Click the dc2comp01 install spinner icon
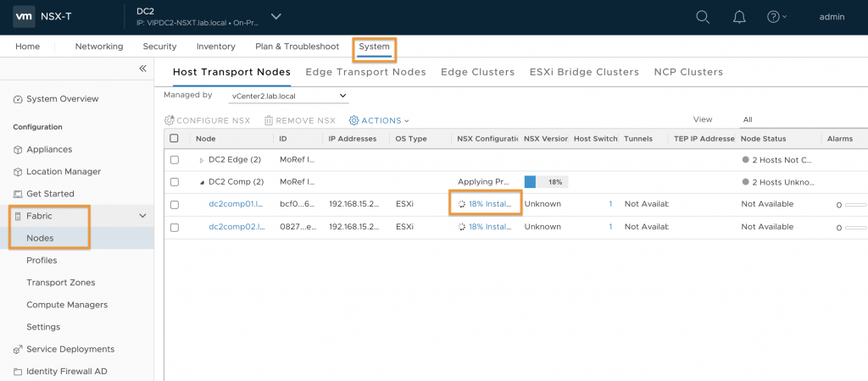The image size is (868, 381). click(462, 204)
